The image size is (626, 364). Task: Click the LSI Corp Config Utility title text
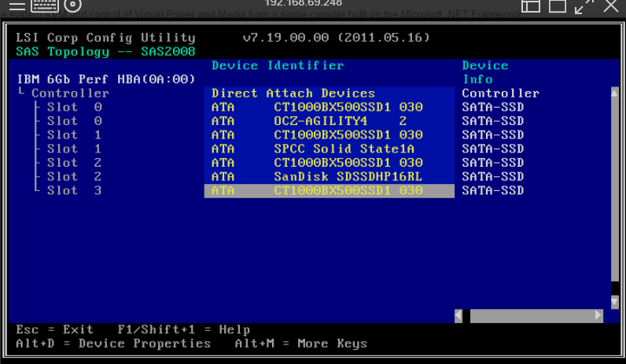coord(105,38)
